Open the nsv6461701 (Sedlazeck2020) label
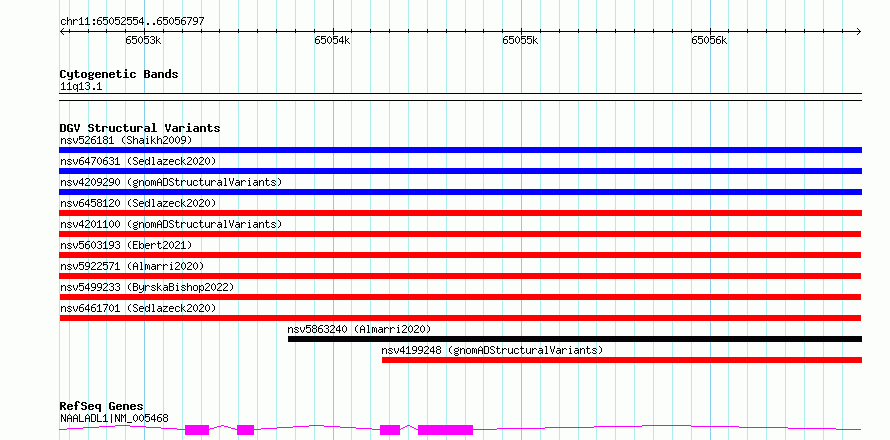 (x=138, y=308)
